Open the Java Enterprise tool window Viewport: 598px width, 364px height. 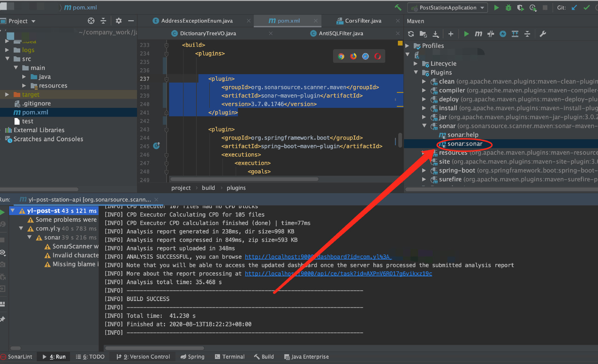pos(306,357)
